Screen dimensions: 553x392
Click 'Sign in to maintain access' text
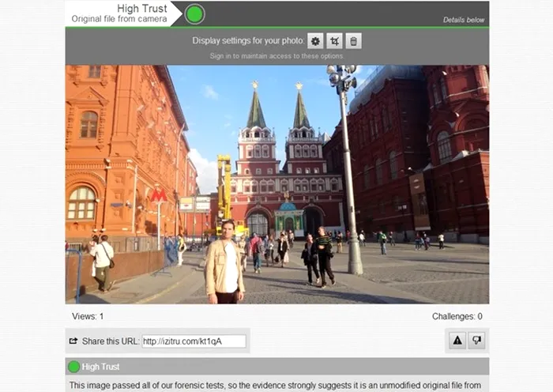[x=276, y=56]
